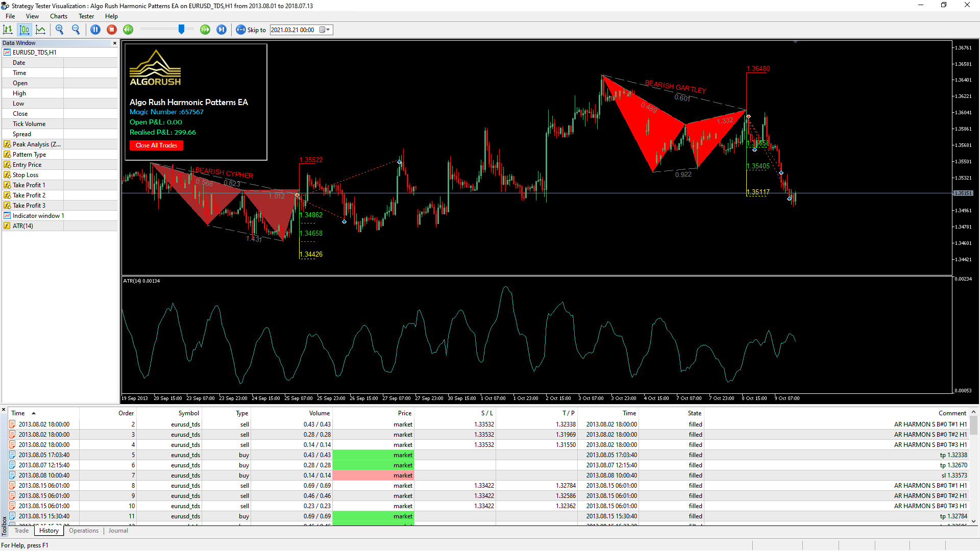Open the Tester menu

click(86, 16)
